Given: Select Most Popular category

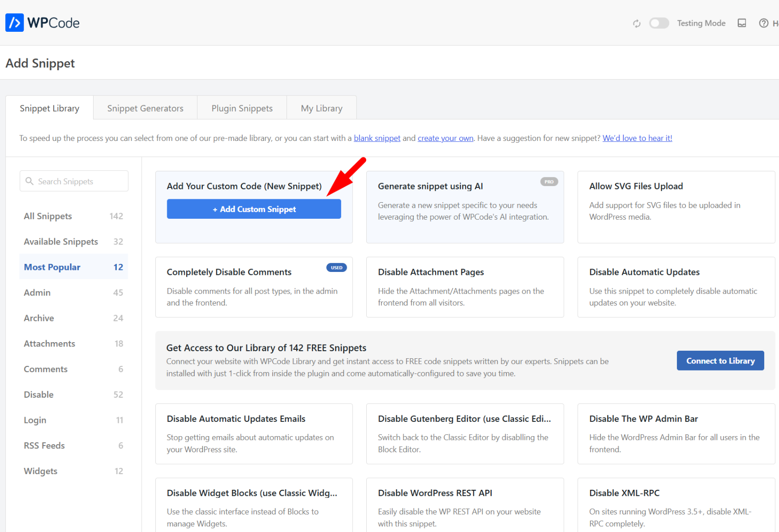Looking at the screenshot, I should 74,267.
